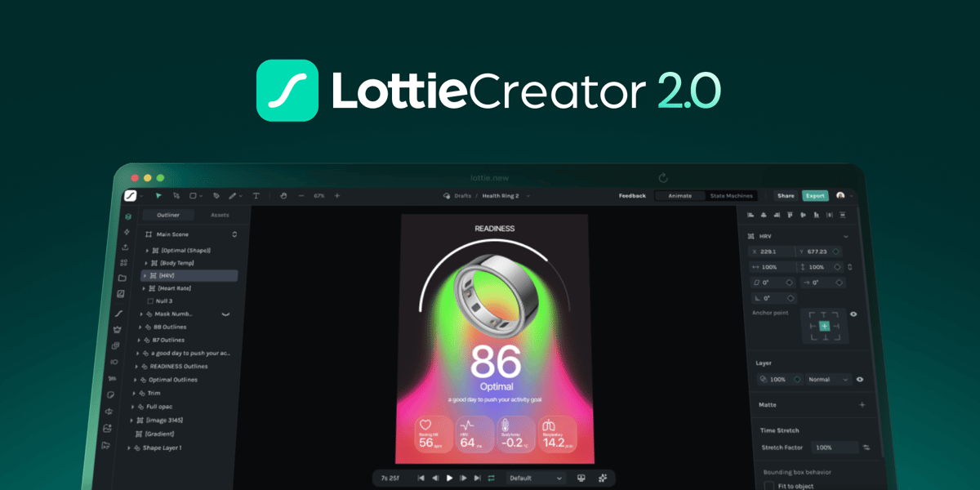Open the crown sidebar icon
The height and width of the screenshot is (490, 980).
118,329
